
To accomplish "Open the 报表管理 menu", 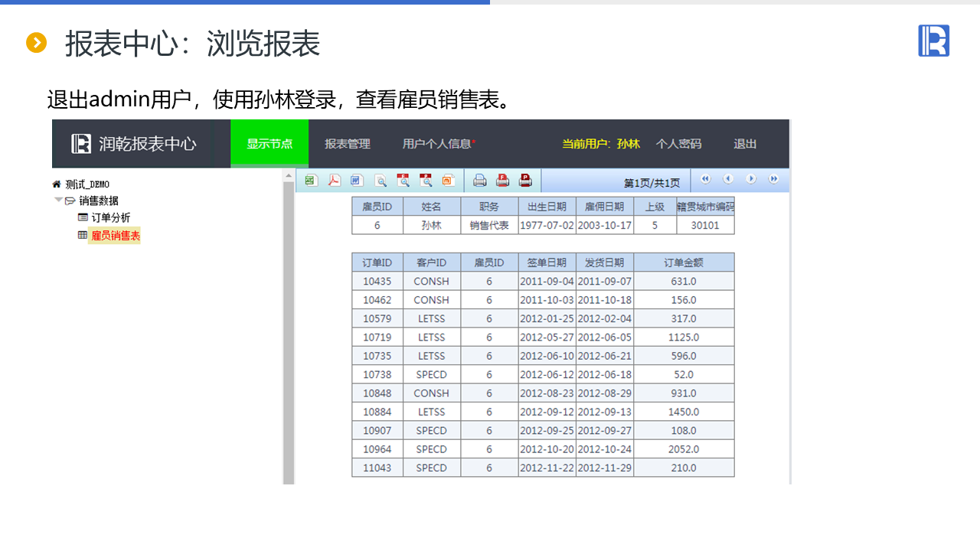I will coord(347,144).
